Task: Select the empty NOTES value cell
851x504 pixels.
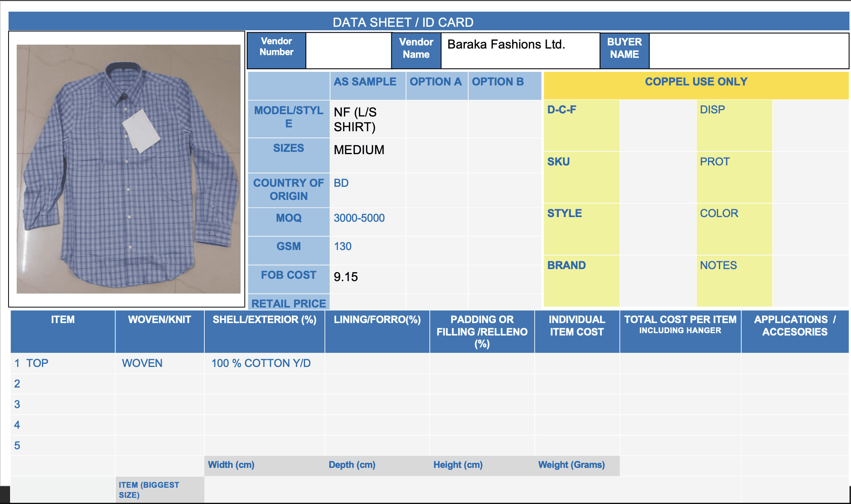Action: tap(810, 280)
